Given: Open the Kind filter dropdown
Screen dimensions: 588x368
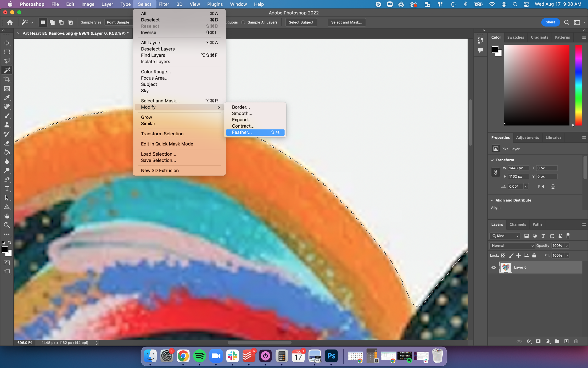Looking at the screenshot, I should [505, 236].
